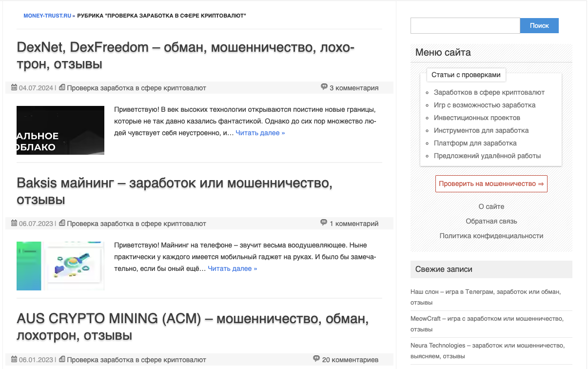The image size is (588, 369).
Task: Click category icon in AUS CRYPTO MINING meta
Action: point(62,360)
